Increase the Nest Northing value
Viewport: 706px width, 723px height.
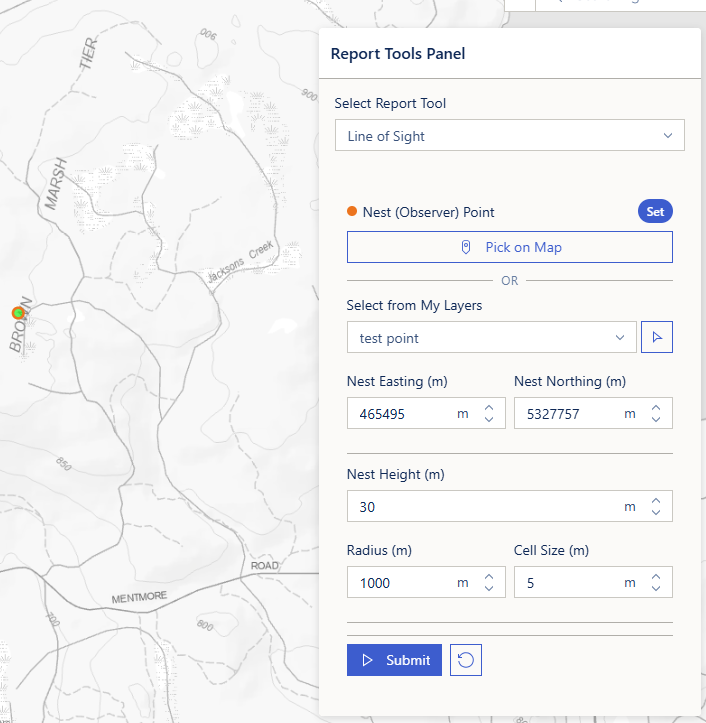[x=656, y=408]
